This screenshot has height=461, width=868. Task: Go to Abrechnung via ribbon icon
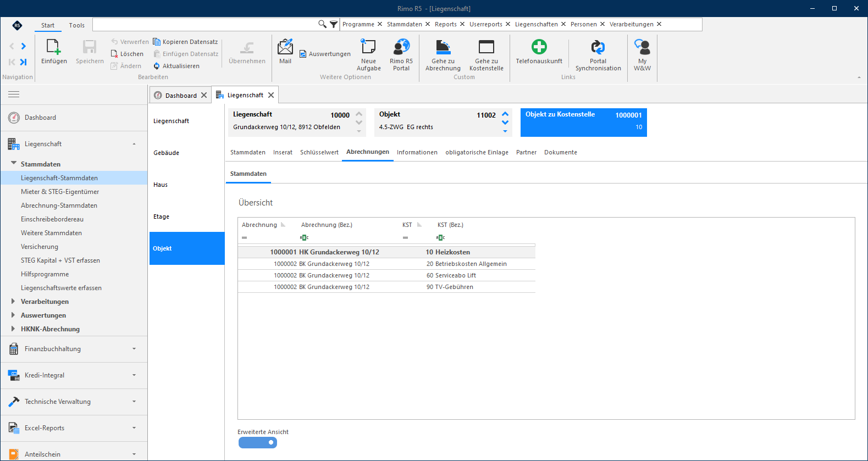click(443, 47)
